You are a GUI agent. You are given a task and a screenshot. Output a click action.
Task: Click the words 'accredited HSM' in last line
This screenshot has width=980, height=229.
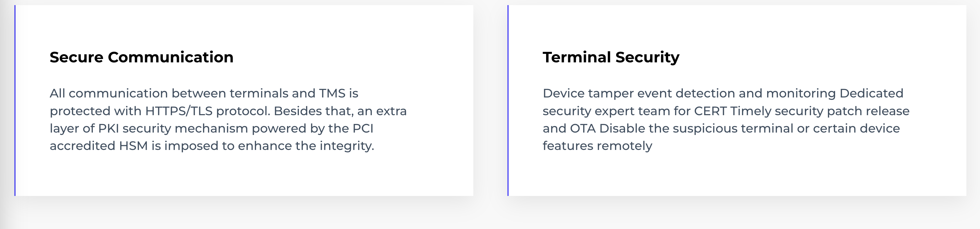pyautogui.click(x=99, y=146)
